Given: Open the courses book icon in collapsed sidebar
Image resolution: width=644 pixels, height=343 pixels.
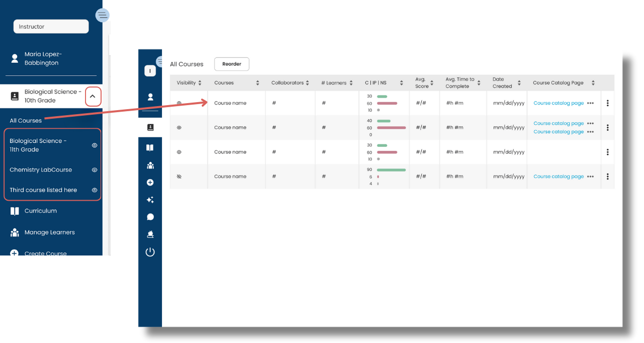Looking at the screenshot, I should 150,128.
